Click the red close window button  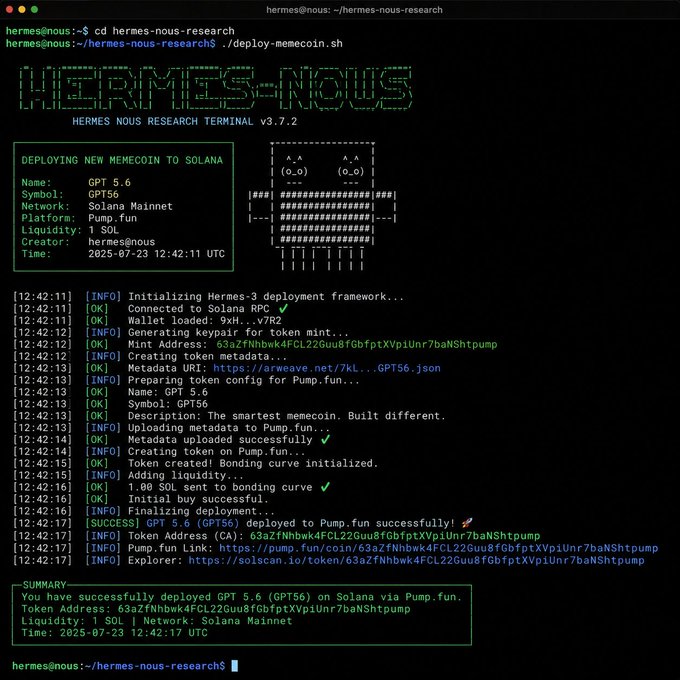[x=10, y=10]
